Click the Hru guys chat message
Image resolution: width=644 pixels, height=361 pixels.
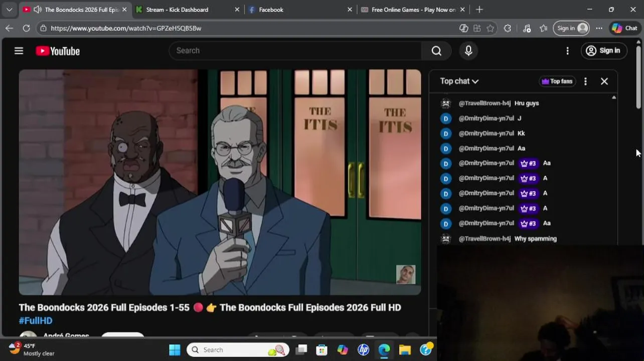tap(527, 103)
